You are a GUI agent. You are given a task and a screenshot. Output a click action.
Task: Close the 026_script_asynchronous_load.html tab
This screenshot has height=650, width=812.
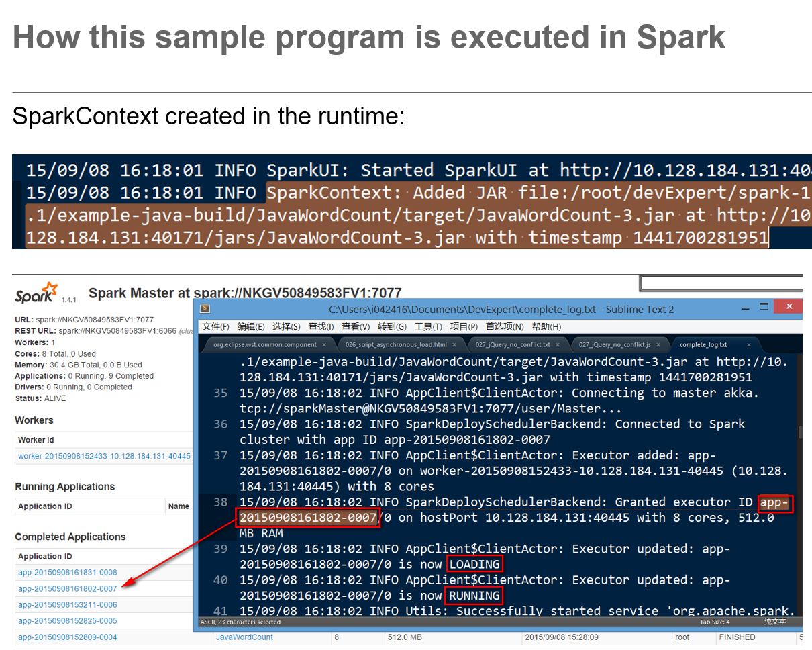click(x=454, y=344)
